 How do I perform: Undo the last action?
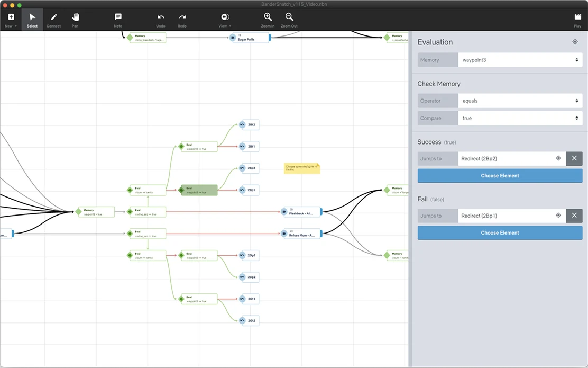pos(161,20)
